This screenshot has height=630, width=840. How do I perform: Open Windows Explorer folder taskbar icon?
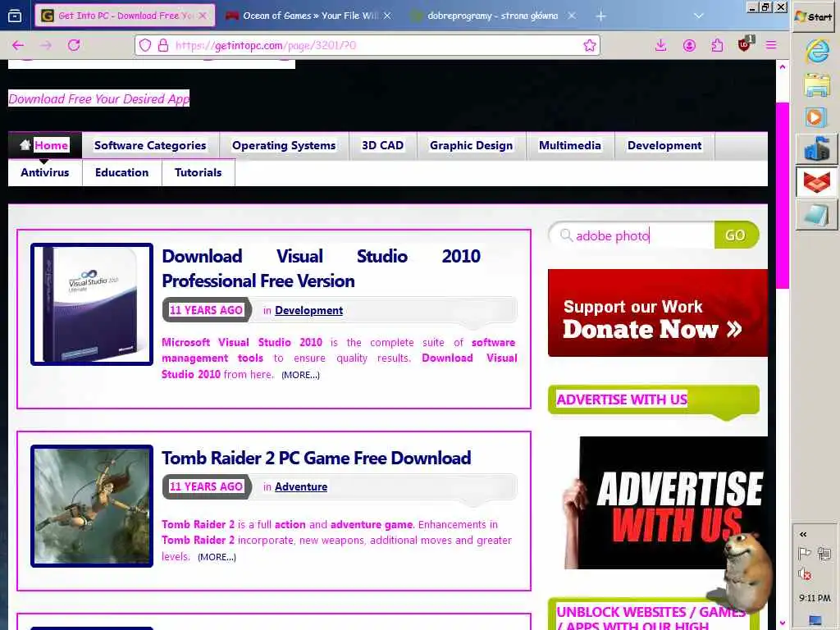[x=816, y=84]
